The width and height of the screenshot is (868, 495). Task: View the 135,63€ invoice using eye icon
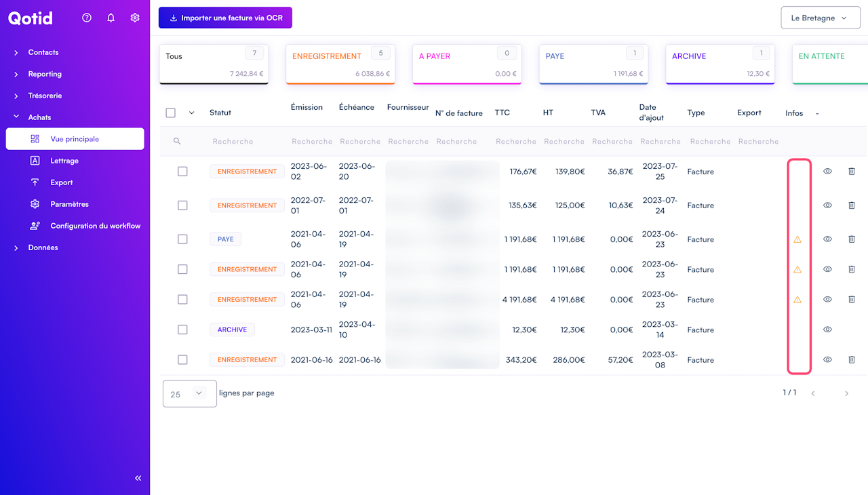coord(827,205)
